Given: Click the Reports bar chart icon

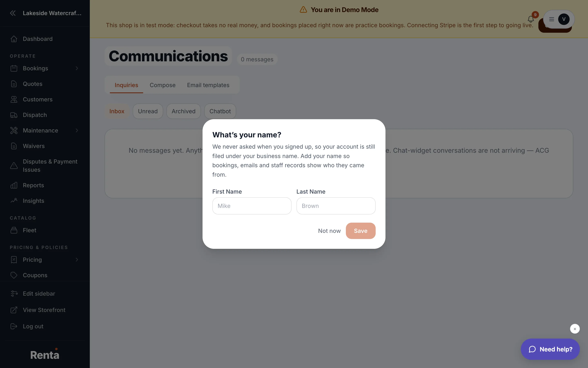Looking at the screenshot, I should click(14, 185).
